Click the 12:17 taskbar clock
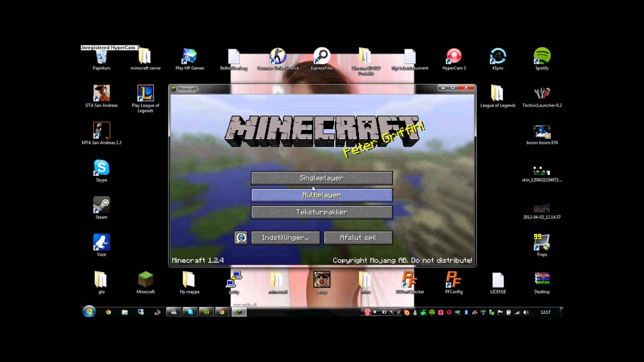This screenshot has width=644, height=362. click(545, 312)
